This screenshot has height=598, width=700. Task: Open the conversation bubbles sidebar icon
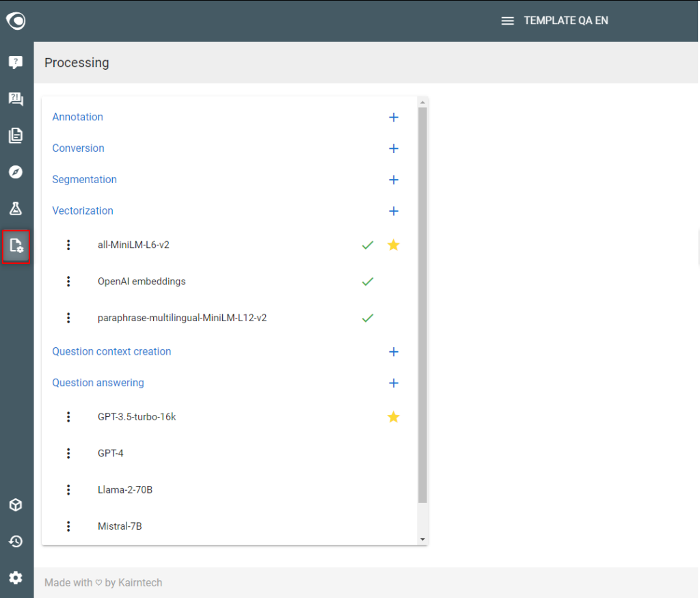(x=16, y=98)
